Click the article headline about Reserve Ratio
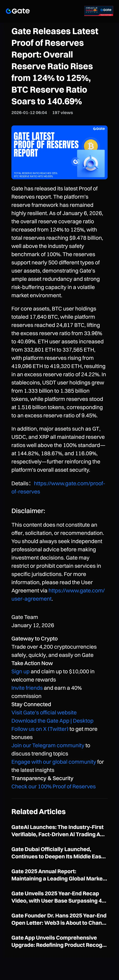Viewport: 119px width, 980px height. click(55, 66)
